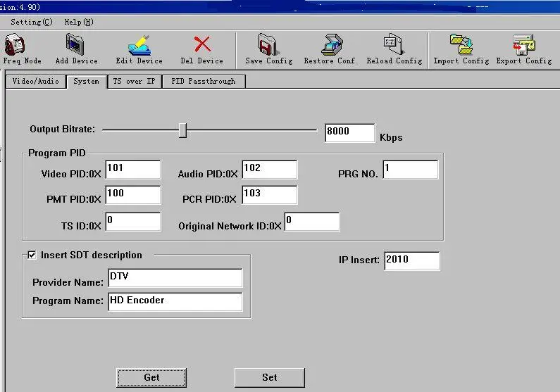The height and width of the screenshot is (392, 560).
Task: Toggle the Insert SDT description checkbox
Action: [x=32, y=255]
